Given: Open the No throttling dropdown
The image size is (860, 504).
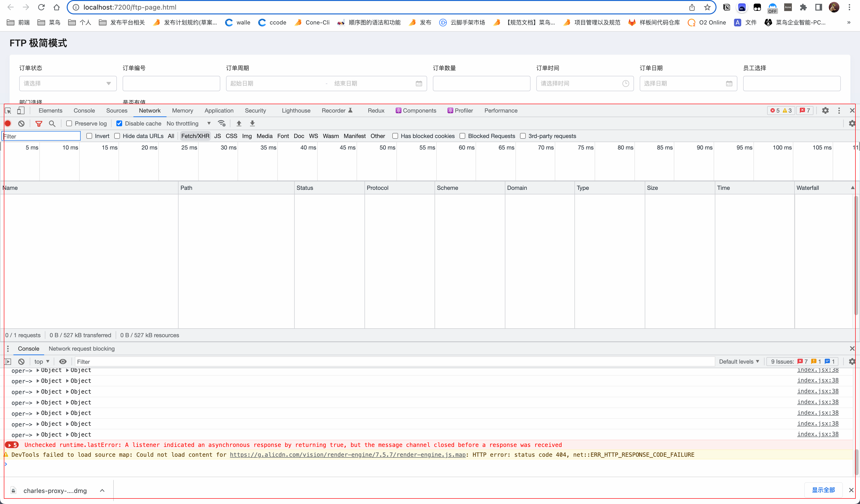Looking at the screenshot, I should click(188, 124).
